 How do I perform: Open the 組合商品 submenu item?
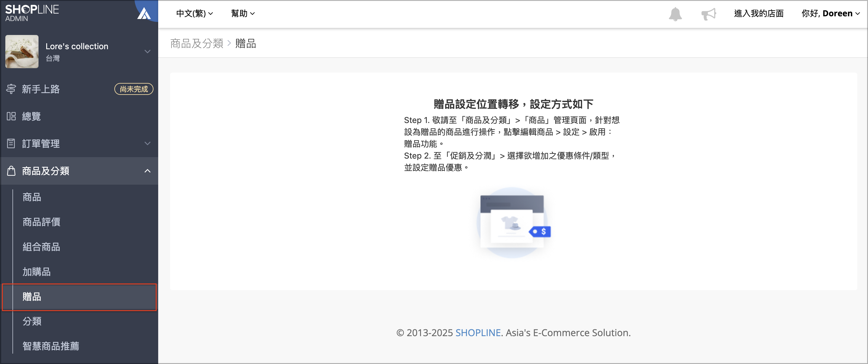click(x=41, y=247)
